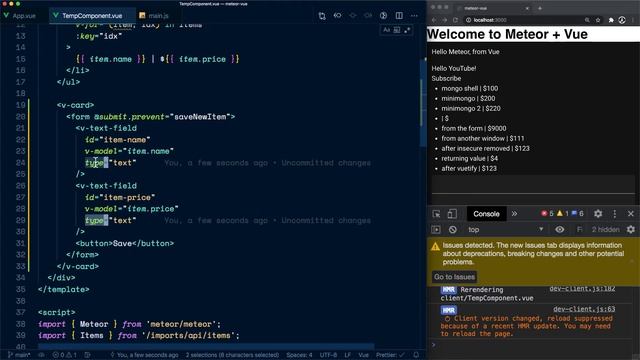Change file encoding UTF-8
This screenshot has width=640, height=360.
tap(328, 355)
